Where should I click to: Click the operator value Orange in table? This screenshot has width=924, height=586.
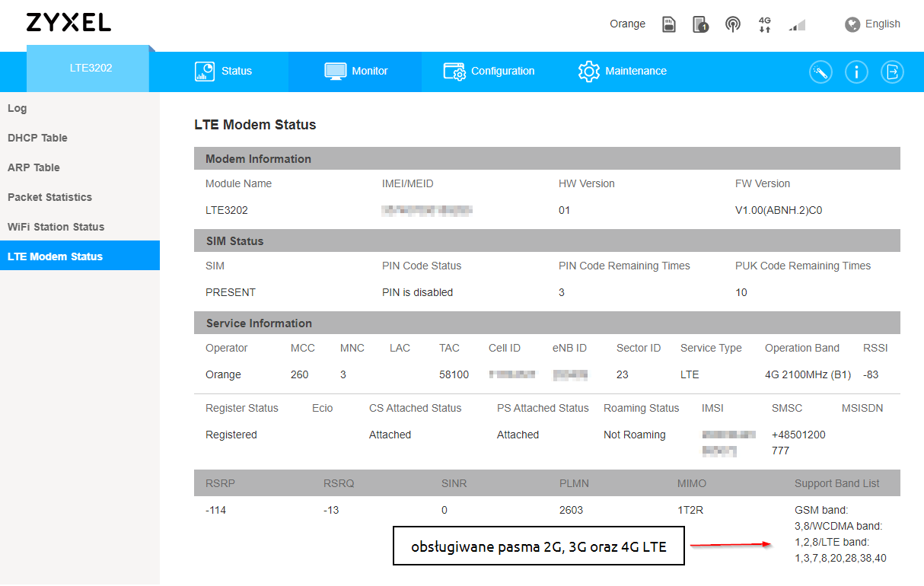click(223, 374)
